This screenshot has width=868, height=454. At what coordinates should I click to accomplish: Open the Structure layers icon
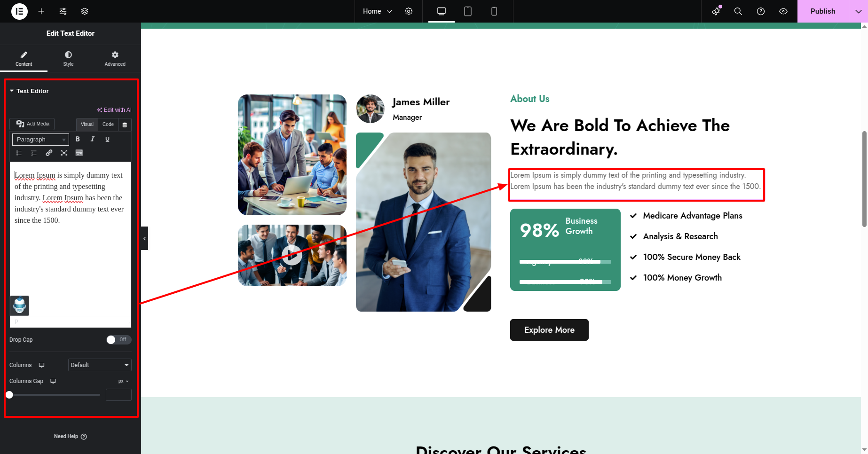pos(85,11)
